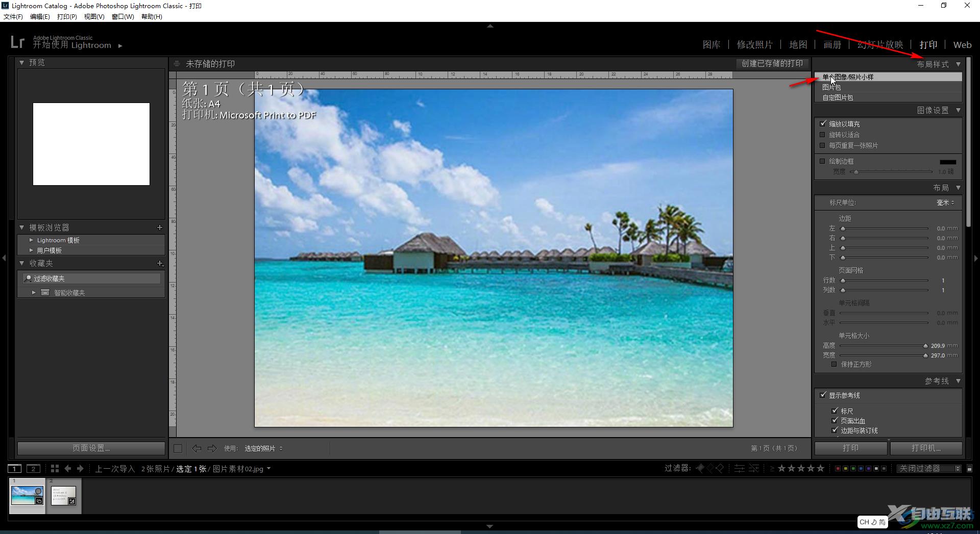Filter by flagged photos icon
The height and width of the screenshot is (534, 980).
(x=700, y=468)
